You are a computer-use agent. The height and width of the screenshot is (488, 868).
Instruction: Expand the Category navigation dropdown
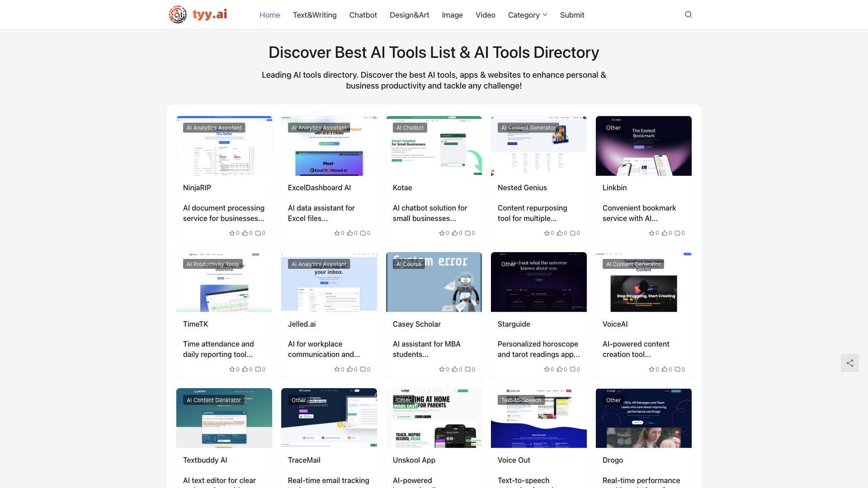527,15
